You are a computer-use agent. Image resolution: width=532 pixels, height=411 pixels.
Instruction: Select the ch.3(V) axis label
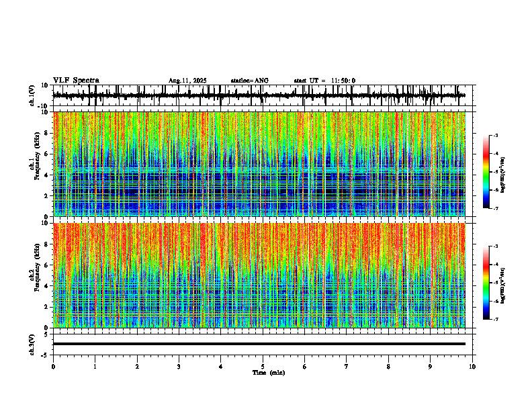tap(32, 345)
